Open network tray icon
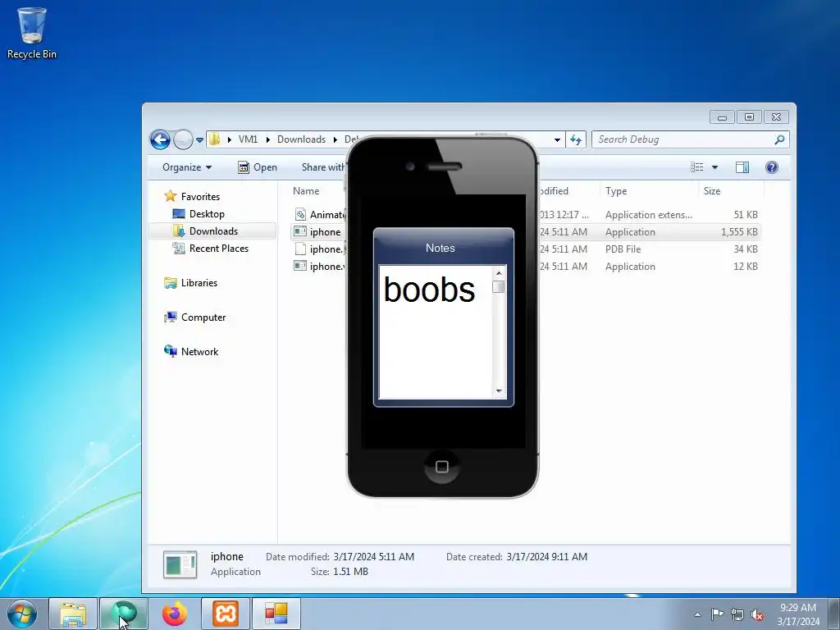Screen dimensions: 840x630 tap(737, 614)
